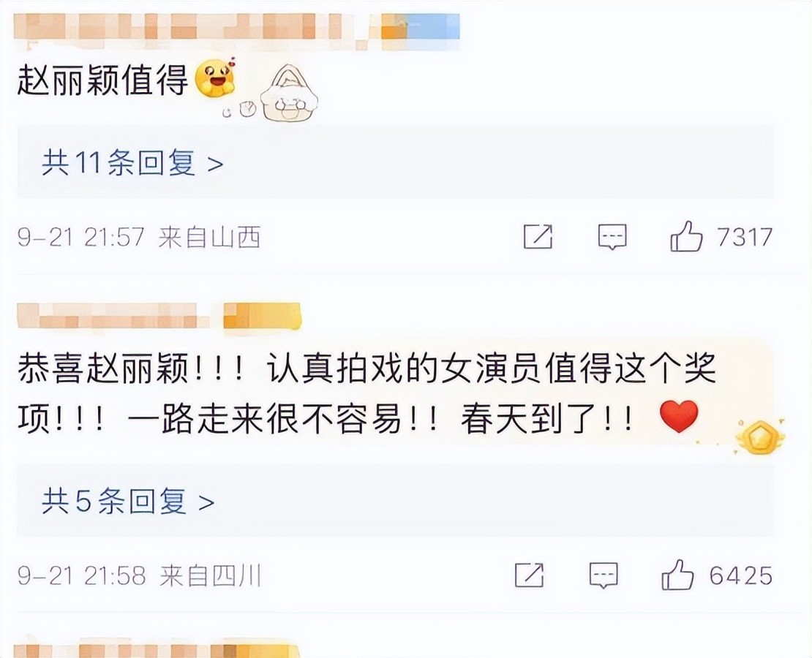Expand 共5条回复 replies
This screenshot has width=812, height=658.
127,501
